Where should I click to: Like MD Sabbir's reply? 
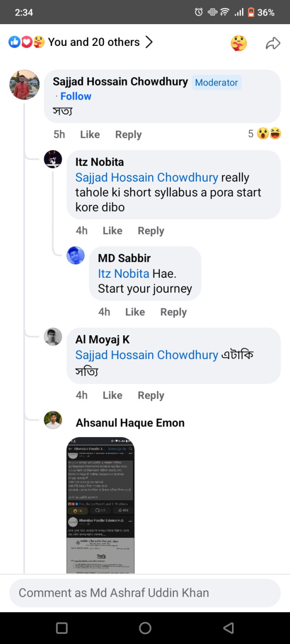135,312
